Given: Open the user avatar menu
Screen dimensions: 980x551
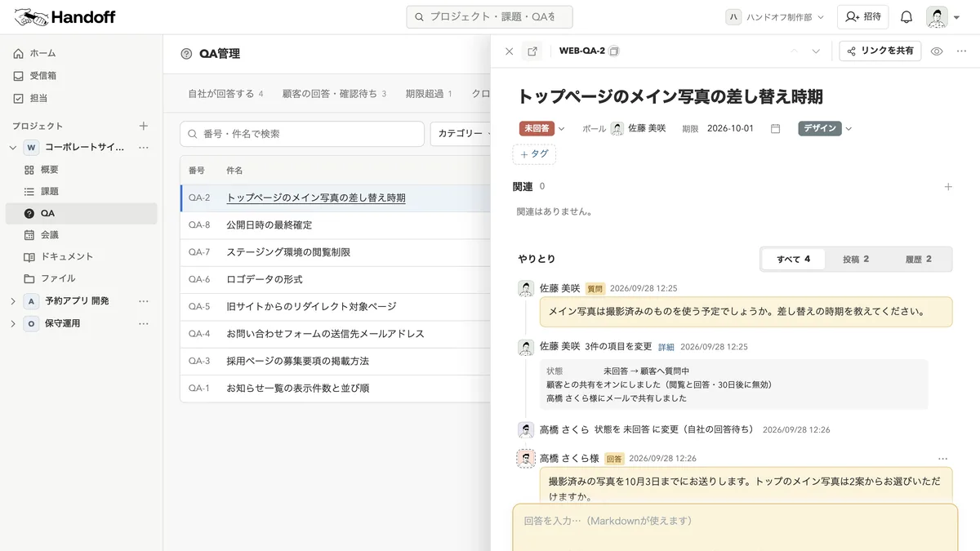Looking at the screenshot, I should [x=943, y=17].
